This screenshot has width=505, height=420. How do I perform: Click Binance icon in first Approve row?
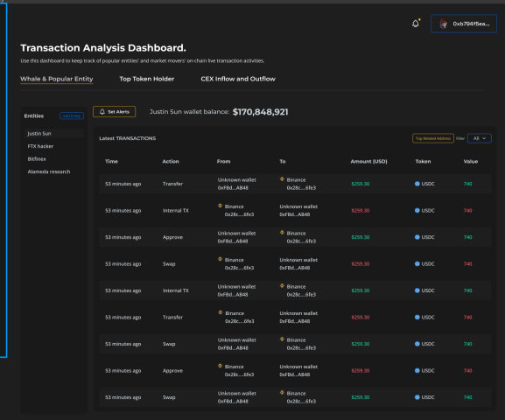[x=282, y=233]
